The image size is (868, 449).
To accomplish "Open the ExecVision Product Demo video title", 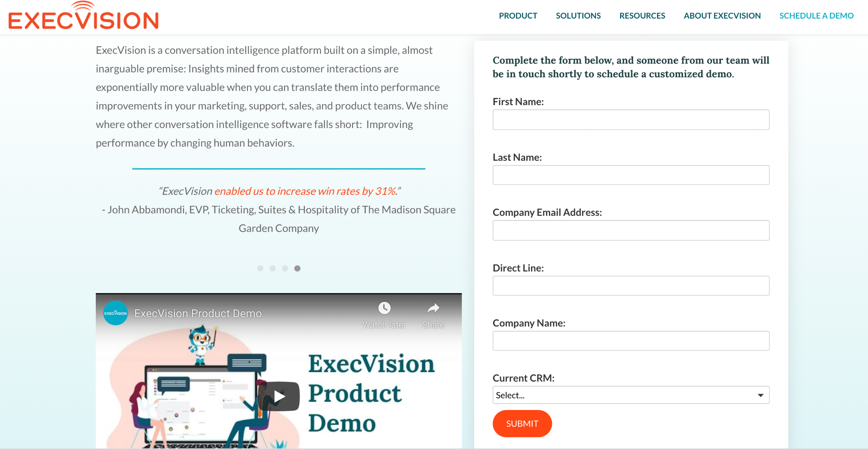I will 198,313.
